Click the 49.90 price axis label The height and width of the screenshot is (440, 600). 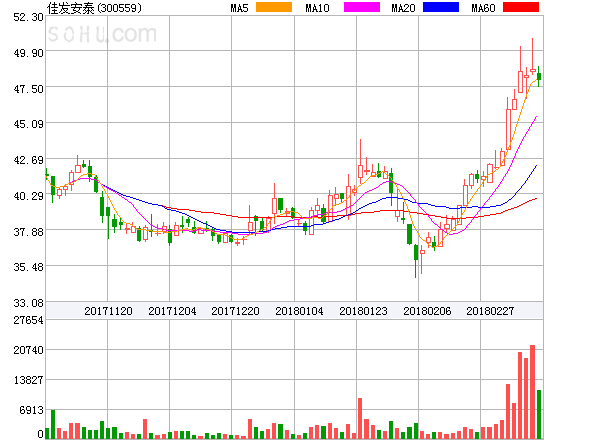click(x=28, y=53)
